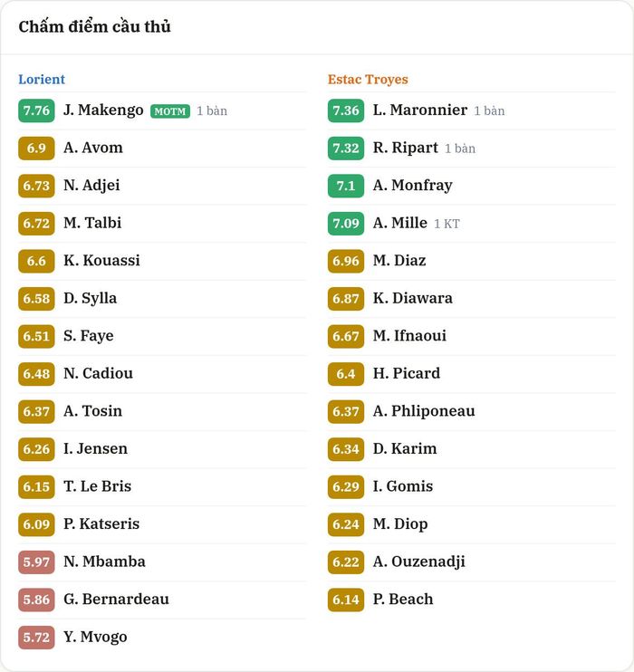Click the 6.9 rating badge for A. Avom
634x672 pixels.
[x=36, y=149]
